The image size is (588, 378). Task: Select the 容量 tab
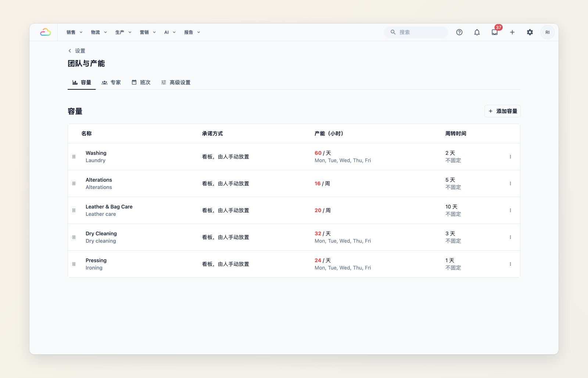click(82, 82)
